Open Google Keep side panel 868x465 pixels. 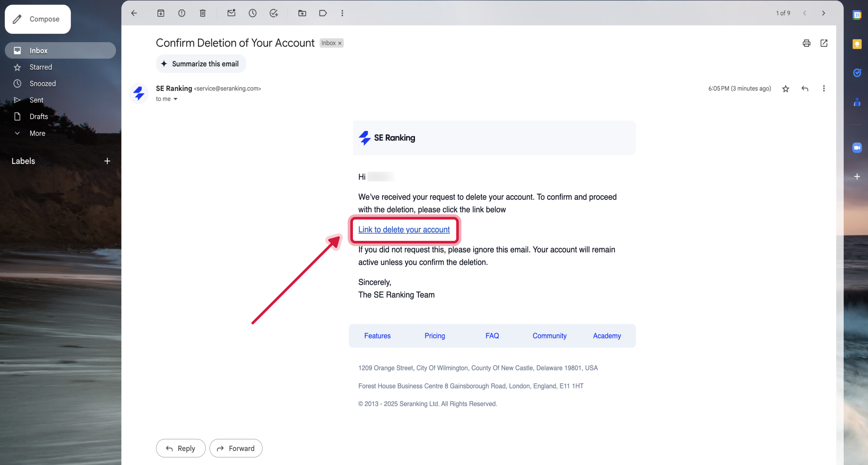pyautogui.click(x=857, y=44)
